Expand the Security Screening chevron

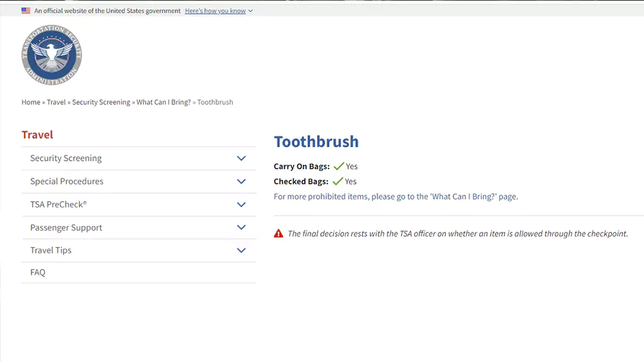click(241, 158)
